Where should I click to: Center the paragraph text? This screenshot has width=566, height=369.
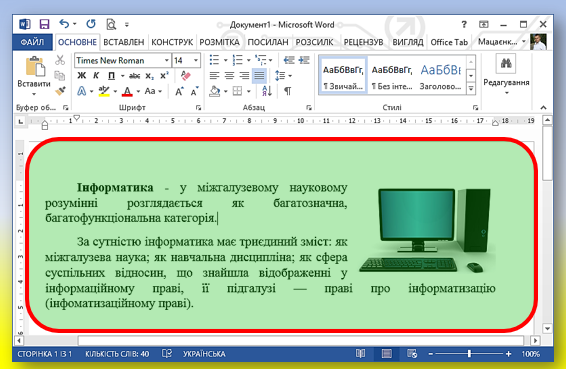point(229,75)
